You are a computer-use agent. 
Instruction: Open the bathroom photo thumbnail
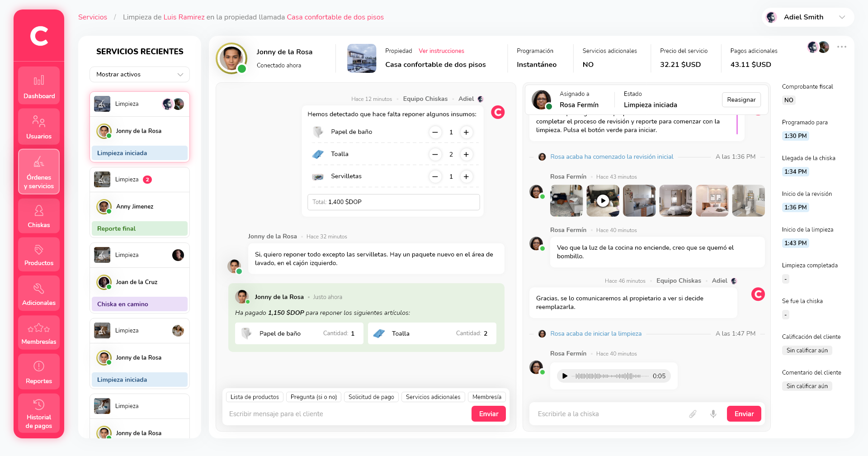click(x=748, y=200)
